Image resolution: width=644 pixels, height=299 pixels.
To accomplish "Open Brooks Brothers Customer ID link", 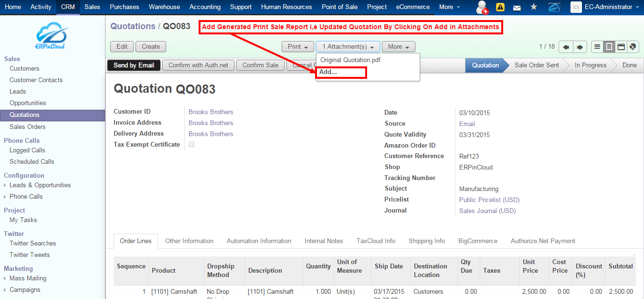I will [x=211, y=112].
